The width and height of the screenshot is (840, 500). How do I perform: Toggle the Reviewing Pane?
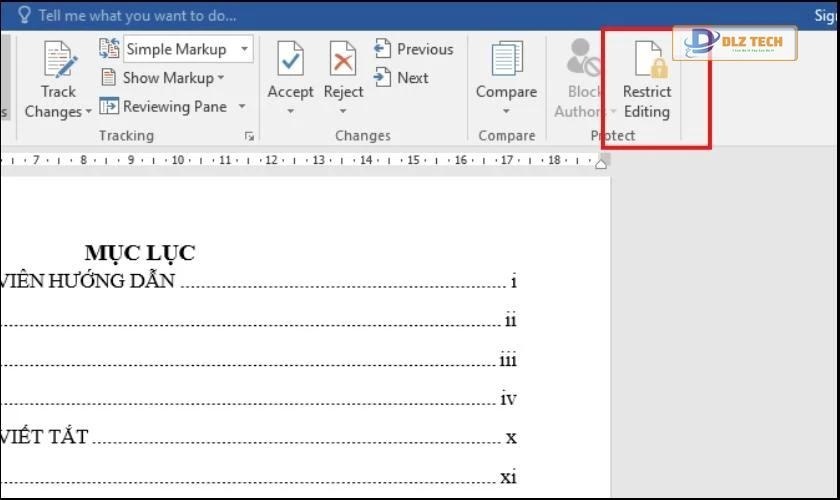(x=164, y=106)
